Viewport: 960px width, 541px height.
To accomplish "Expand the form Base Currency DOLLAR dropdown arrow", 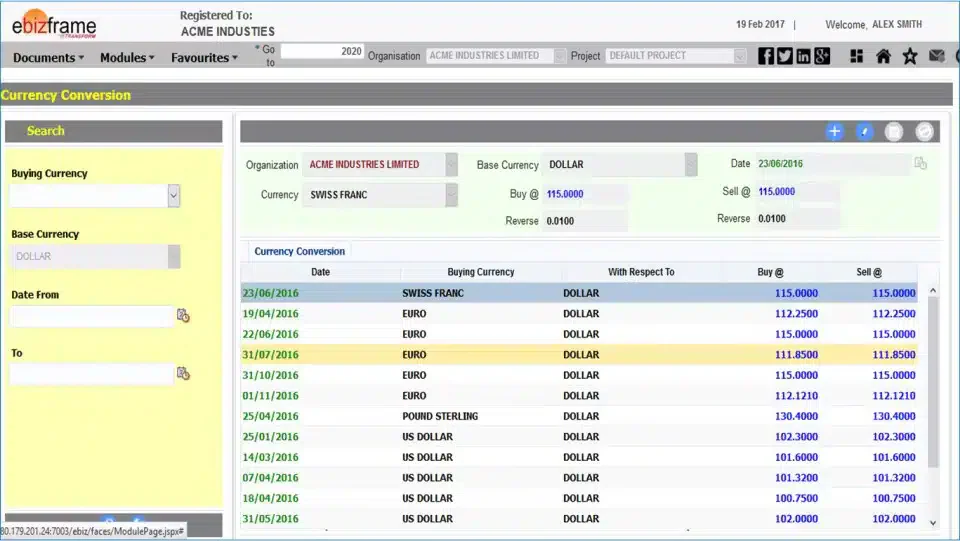I will pos(691,165).
